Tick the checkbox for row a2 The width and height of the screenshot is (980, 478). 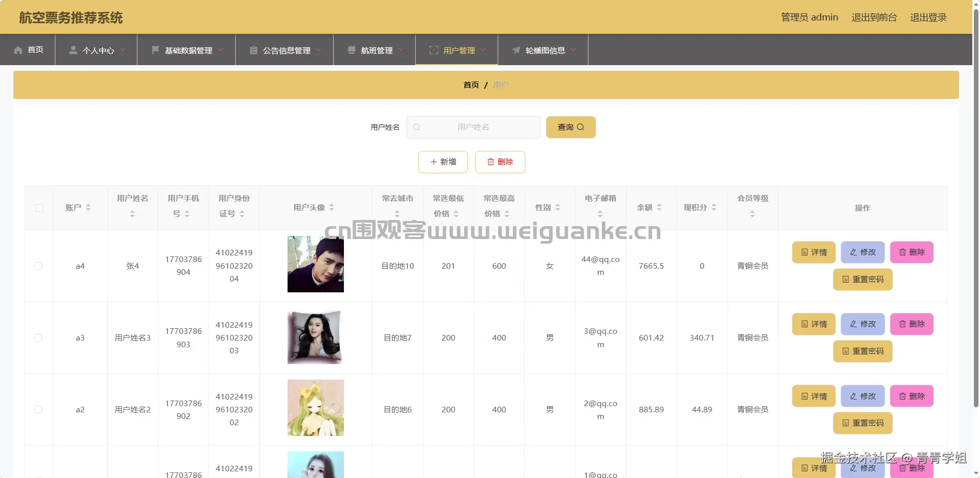point(38,409)
